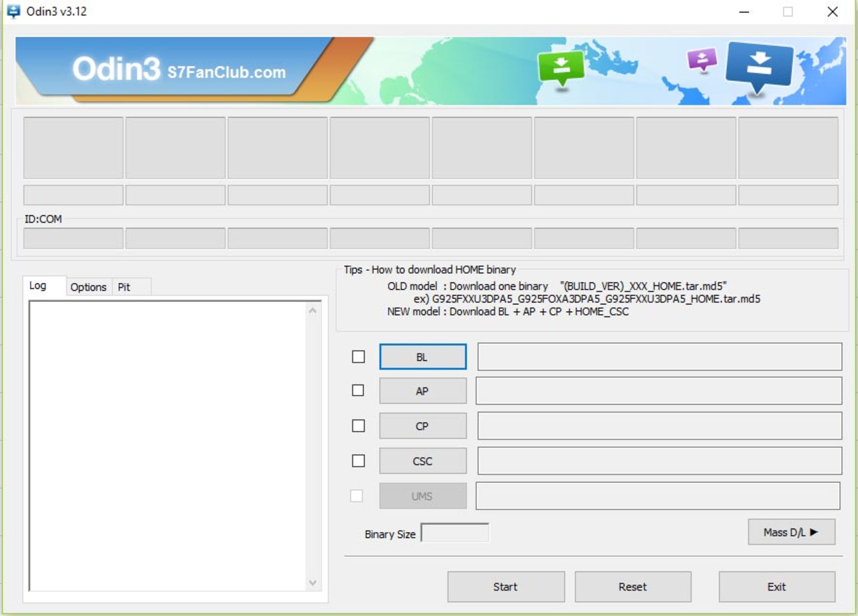Screen dimensions: 858x616
Task: Enable the CP checkbox
Action: coord(358,426)
